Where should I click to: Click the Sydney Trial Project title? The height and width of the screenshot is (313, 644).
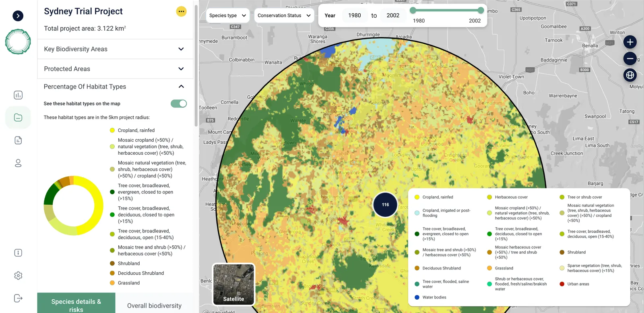click(x=83, y=11)
